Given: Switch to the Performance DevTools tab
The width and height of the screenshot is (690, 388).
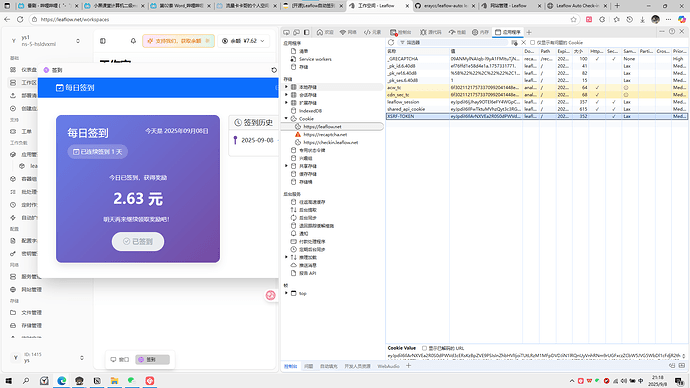Looking at the screenshot, I should (x=457, y=32).
